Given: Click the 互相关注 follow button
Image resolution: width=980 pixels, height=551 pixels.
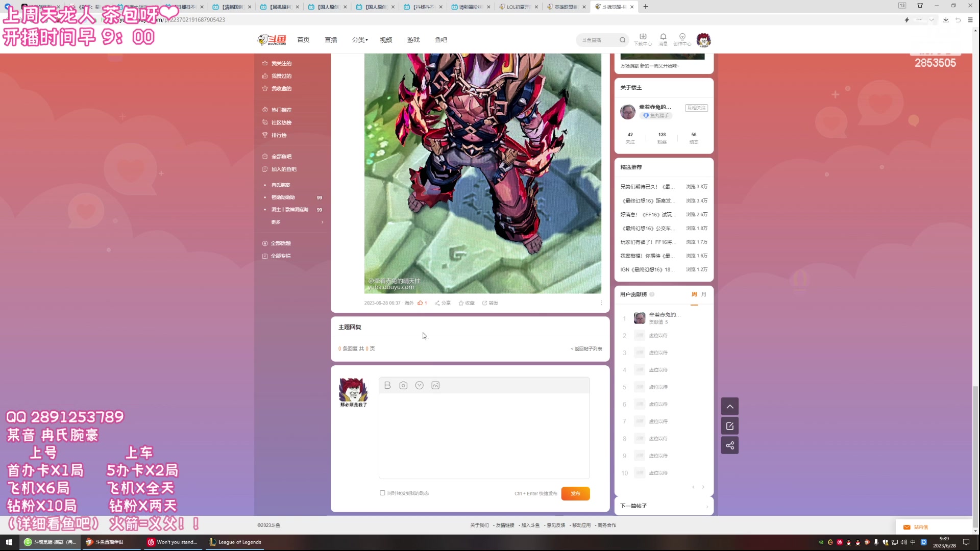Looking at the screenshot, I should 696,108.
